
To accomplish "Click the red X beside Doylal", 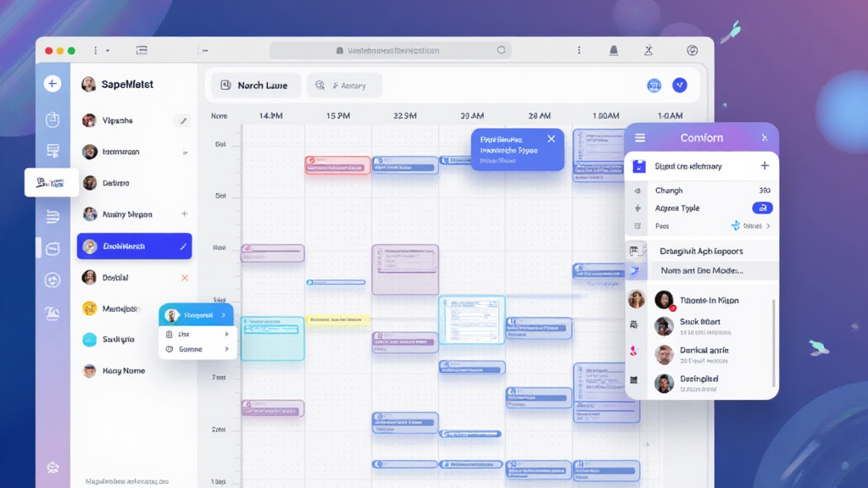I will 184,277.
